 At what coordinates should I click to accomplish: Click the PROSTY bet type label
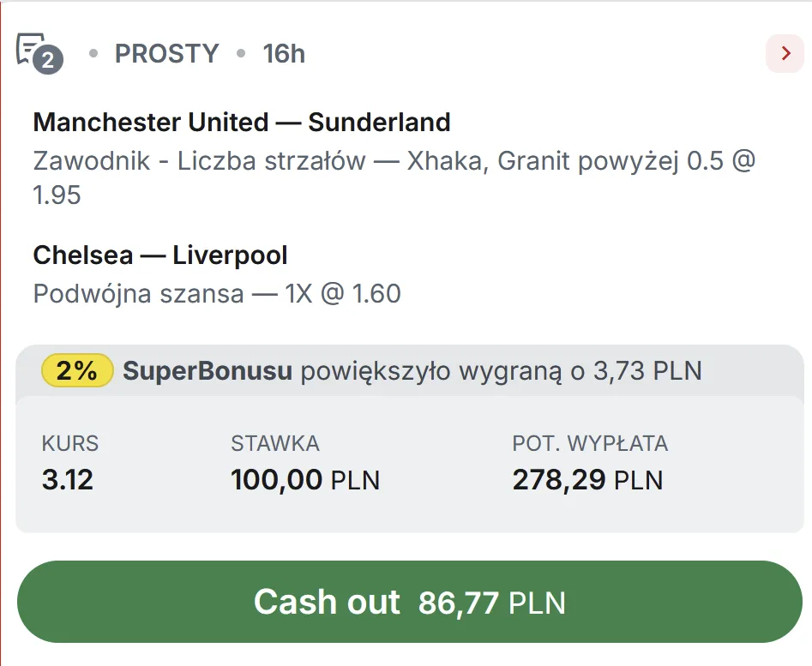(x=166, y=54)
